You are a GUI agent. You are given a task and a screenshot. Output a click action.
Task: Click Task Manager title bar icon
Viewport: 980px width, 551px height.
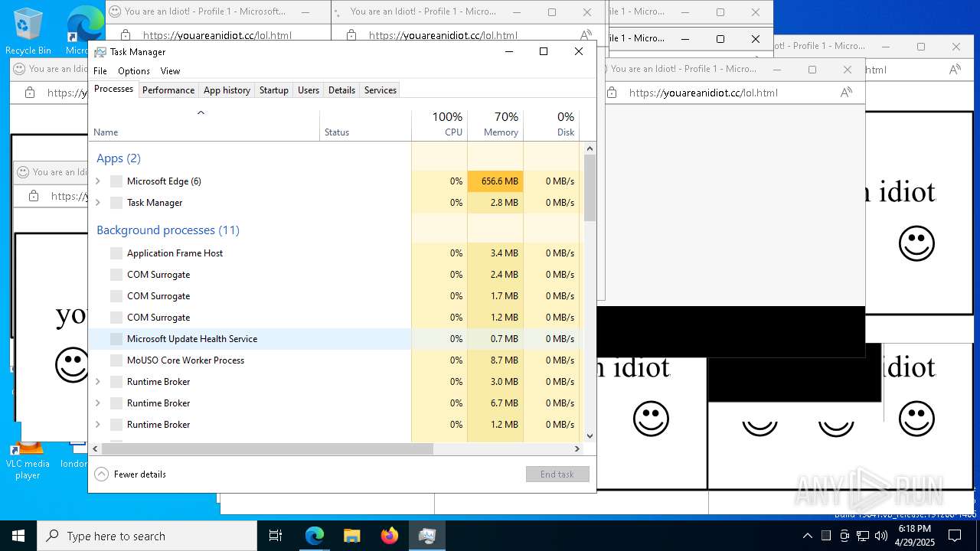[x=100, y=52]
